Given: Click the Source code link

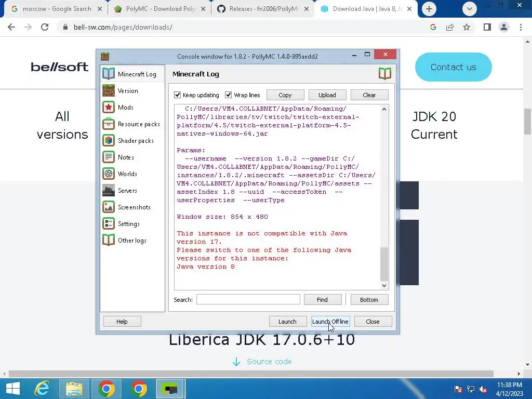Looking at the screenshot, I should point(269,362).
